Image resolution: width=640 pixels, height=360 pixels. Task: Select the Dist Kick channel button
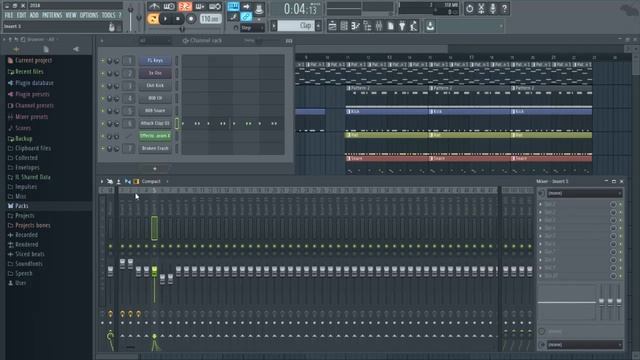[x=155, y=86]
